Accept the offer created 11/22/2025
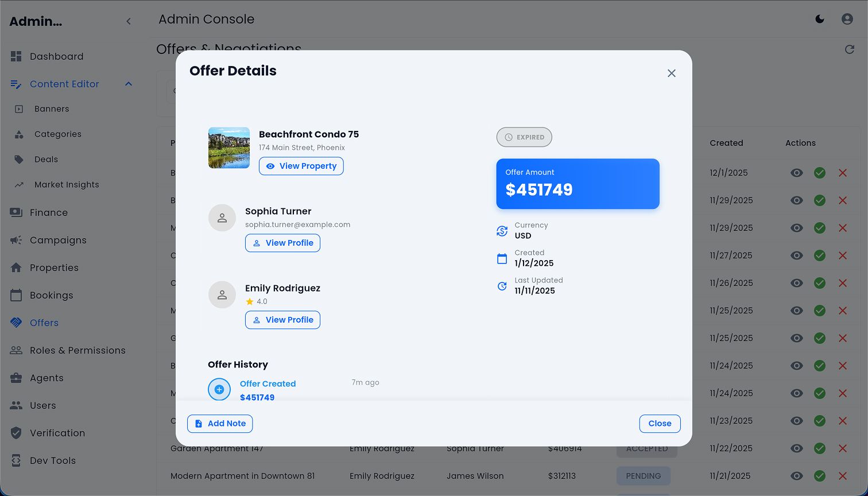Image resolution: width=868 pixels, height=496 pixels. point(820,448)
